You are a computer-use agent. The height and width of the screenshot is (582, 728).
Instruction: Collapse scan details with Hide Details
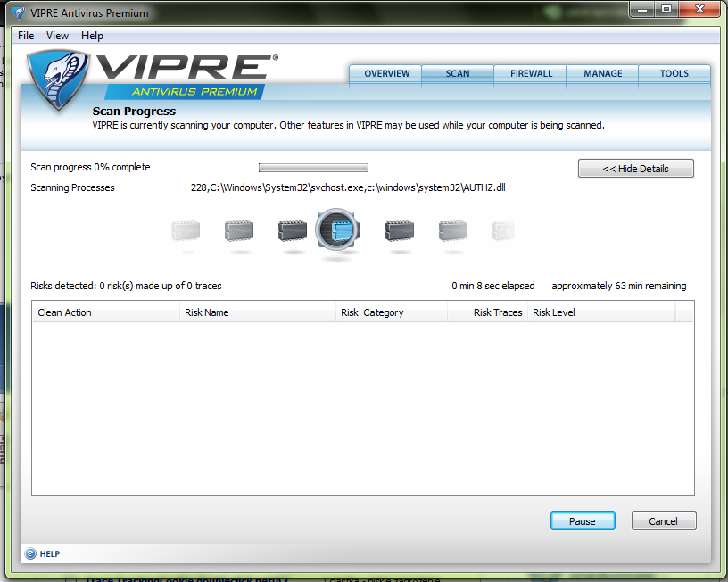click(635, 169)
